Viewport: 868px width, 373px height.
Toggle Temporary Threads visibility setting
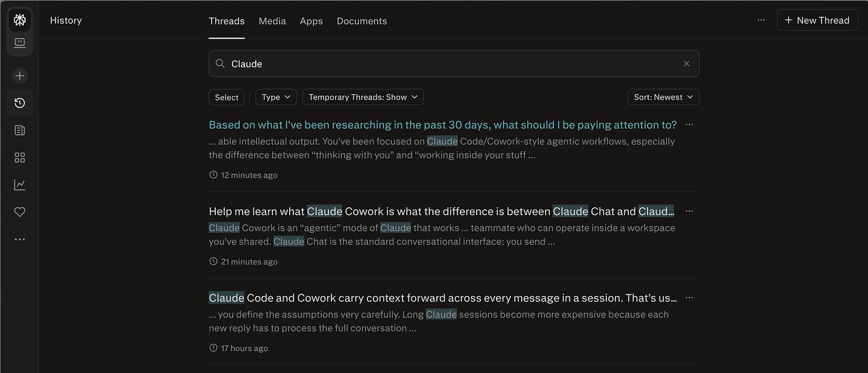(x=362, y=97)
